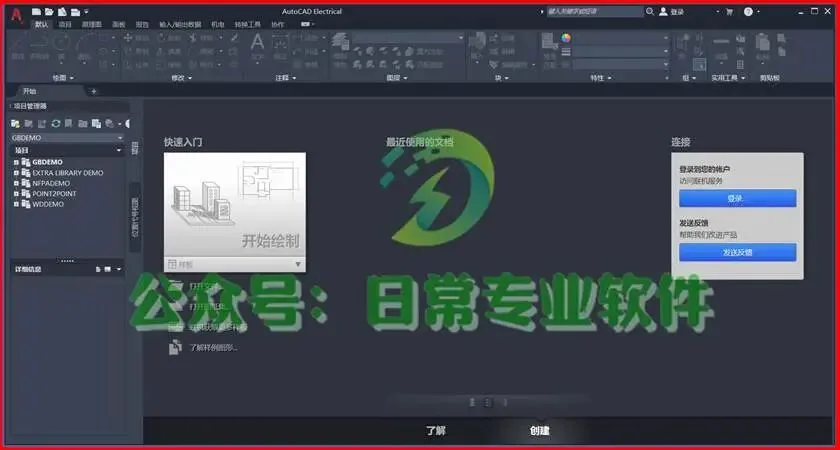840x450 pixels.
Task: Select the 机电 ribbon tab
Action: point(218,24)
